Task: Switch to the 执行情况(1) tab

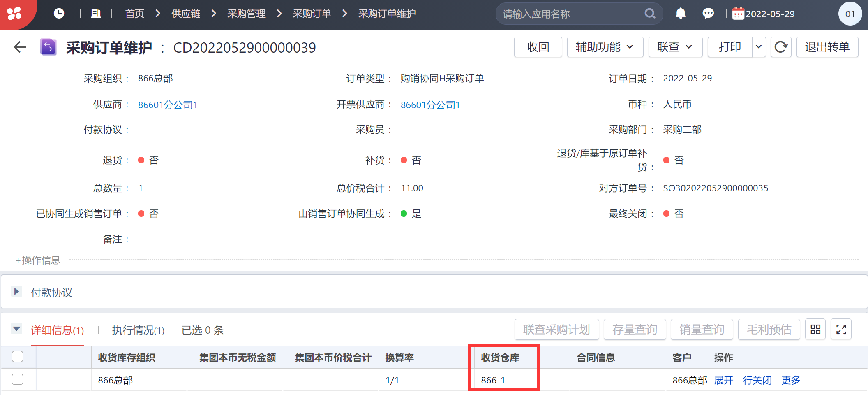Action: coord(138,330)
